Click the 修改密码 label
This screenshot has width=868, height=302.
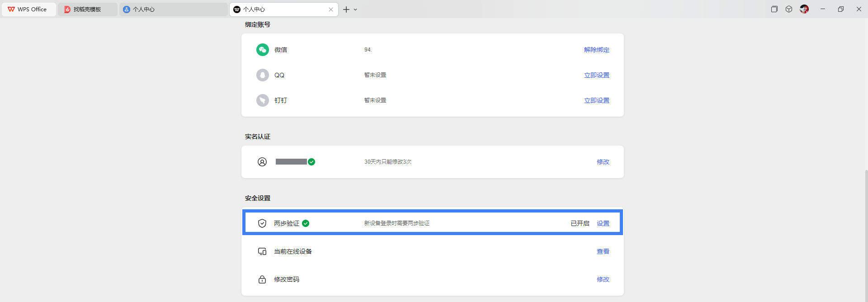coord(287,279)
